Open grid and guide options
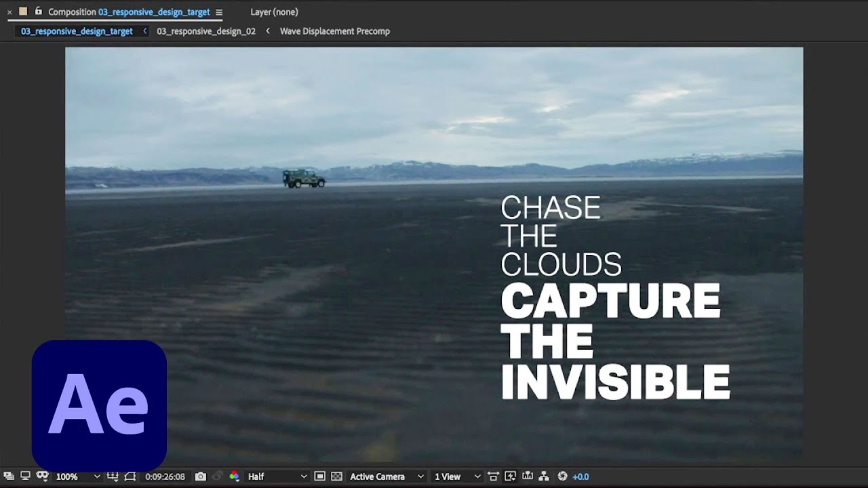 (113, 476)
